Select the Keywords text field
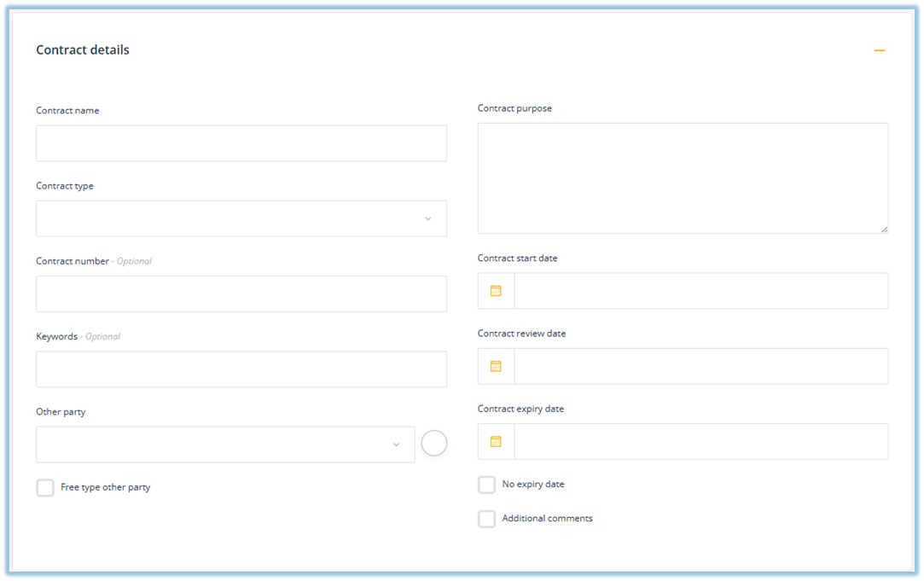 pos(241,369)
